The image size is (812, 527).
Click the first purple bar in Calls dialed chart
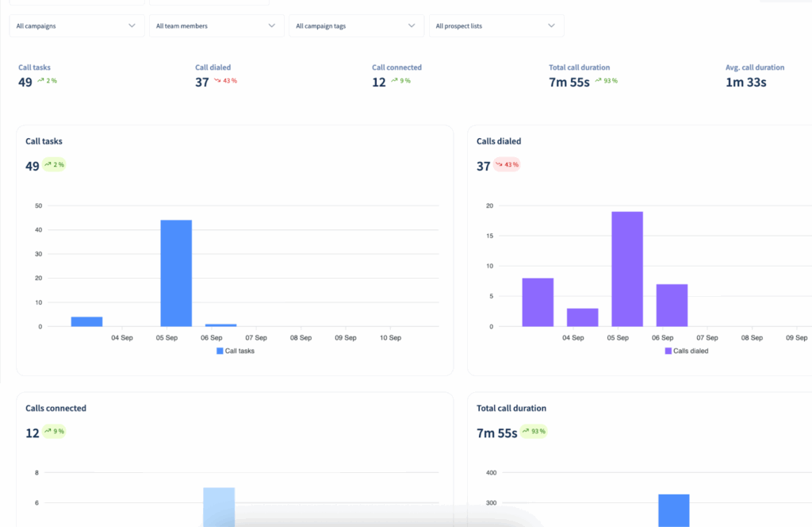click(x=538, y=302)
